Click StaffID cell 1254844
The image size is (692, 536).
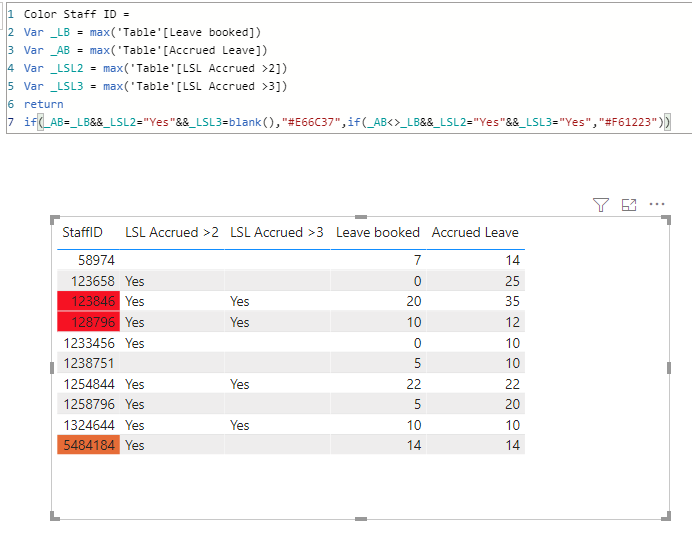(x=89, y=384)
